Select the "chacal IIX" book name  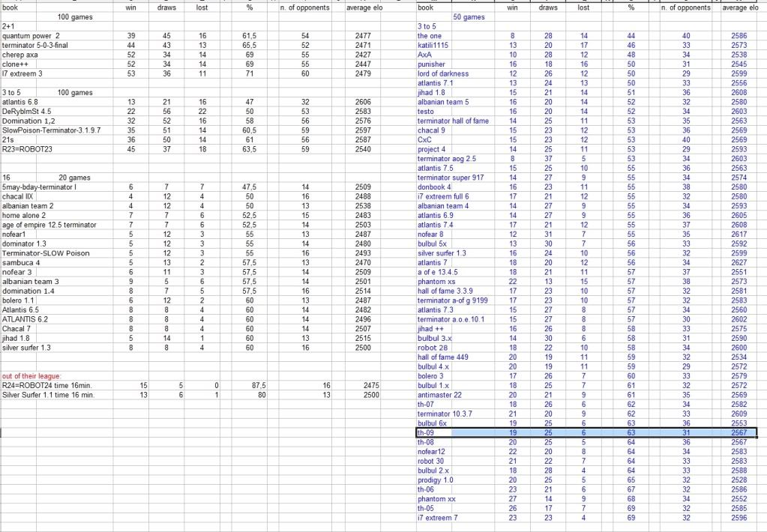17,196
